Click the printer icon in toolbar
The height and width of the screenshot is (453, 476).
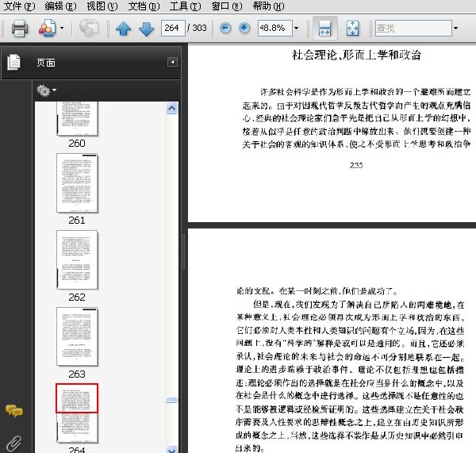(20, 29)
